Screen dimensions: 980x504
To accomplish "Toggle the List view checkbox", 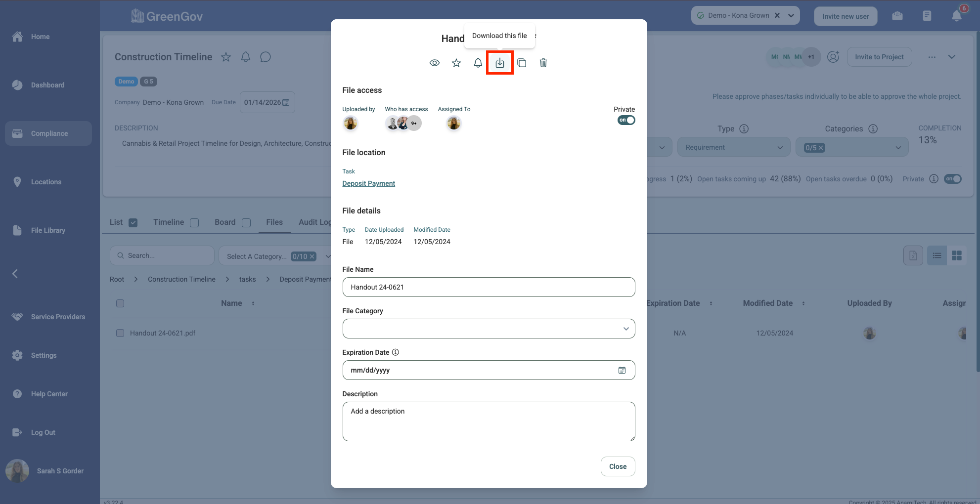I will (x=133, y=223).
